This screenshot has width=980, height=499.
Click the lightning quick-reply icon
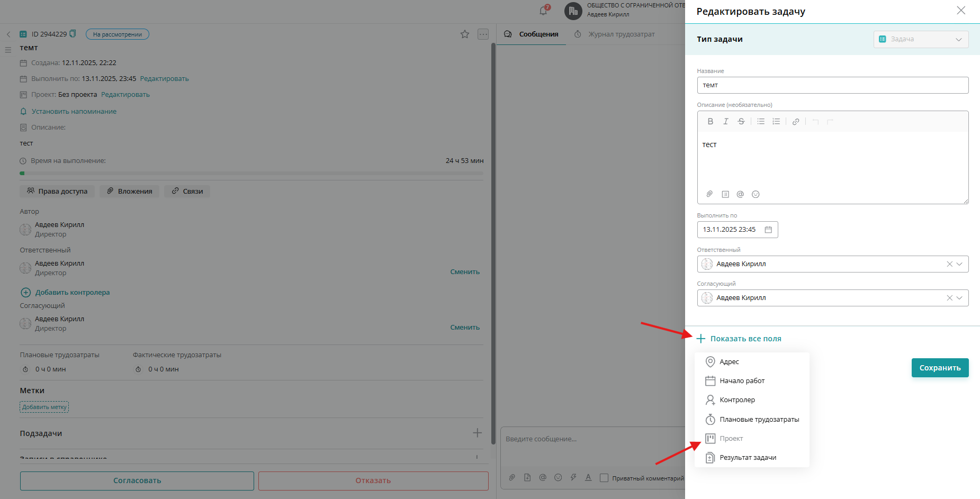pos(573,477)
